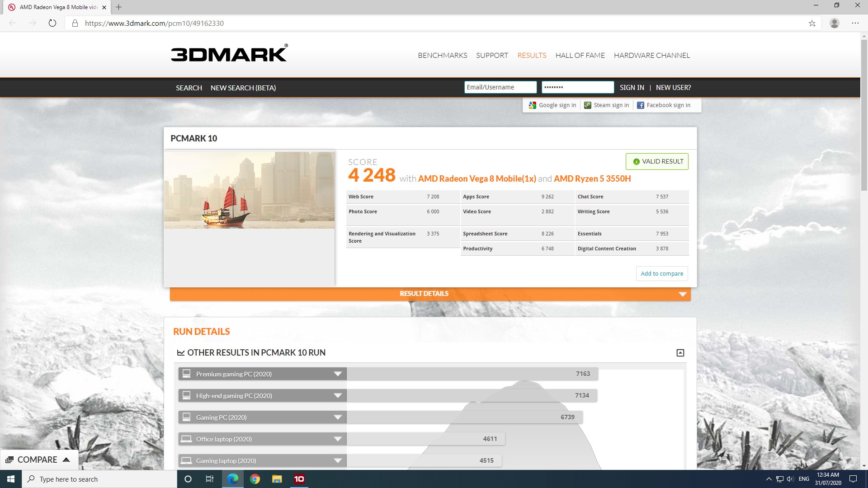Screen dimensions: 868x488
Task: Click the favorites star icon in address bar
Action: tap(812, 23)
